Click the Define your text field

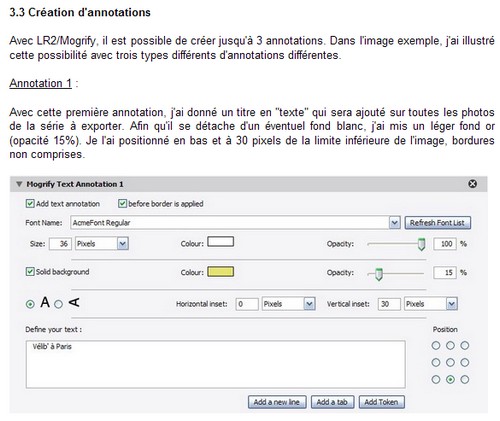click(x=216, y=364)
